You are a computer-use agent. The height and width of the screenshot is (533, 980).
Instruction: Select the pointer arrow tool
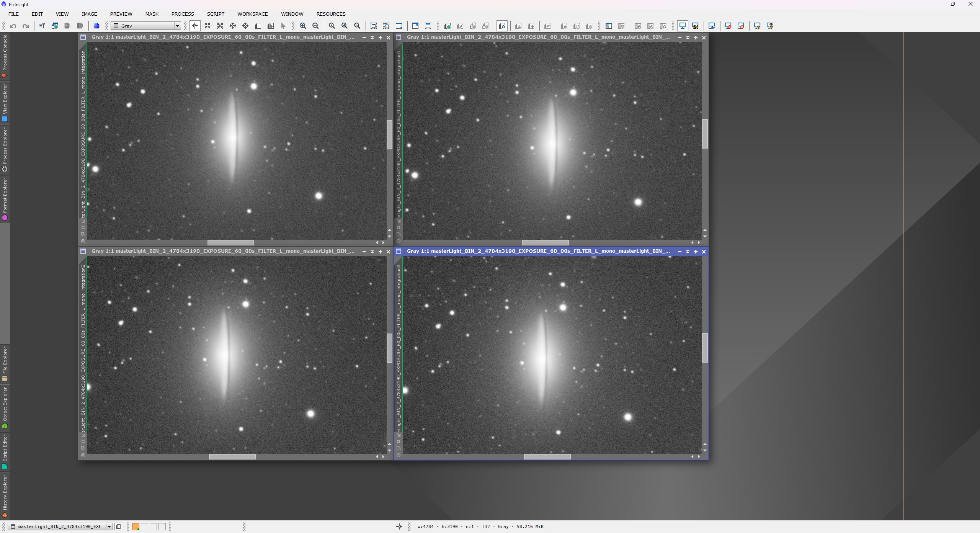[x=283, y=26]
